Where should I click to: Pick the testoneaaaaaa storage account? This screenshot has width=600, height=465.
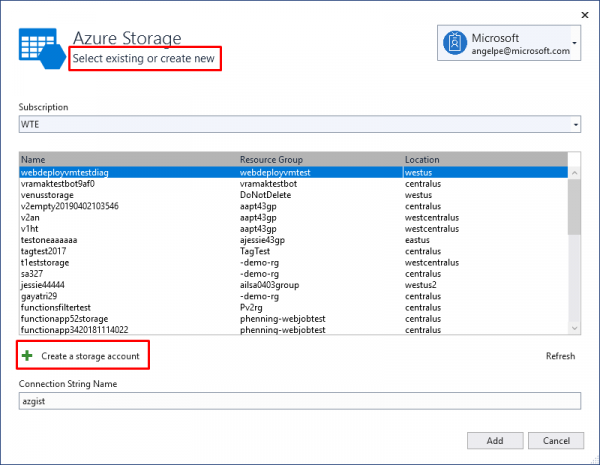click(49, 240)
